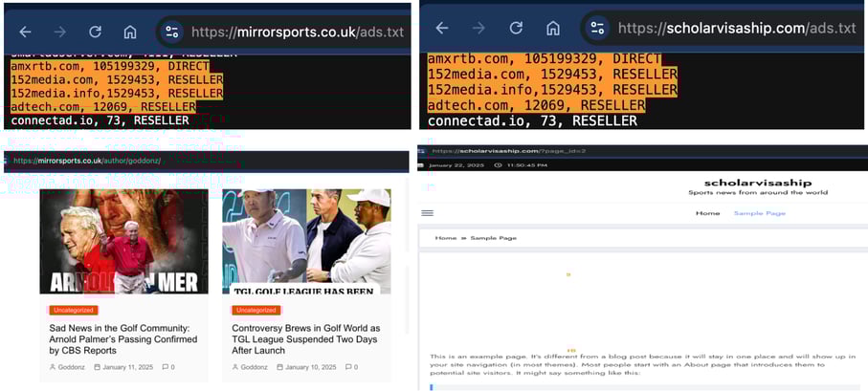Image resolution: width=868 pixels, height=391 pixels.
Task: Select Sample Page in the navigation menu
Action: [x=759, y=213]
